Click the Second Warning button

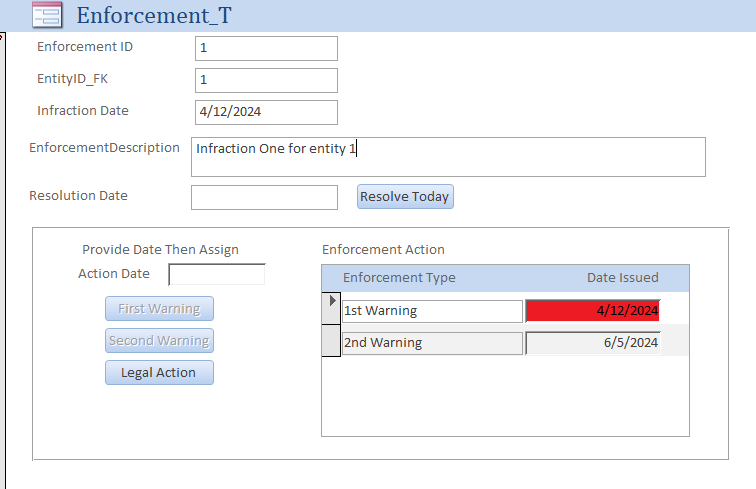(159, 341)
